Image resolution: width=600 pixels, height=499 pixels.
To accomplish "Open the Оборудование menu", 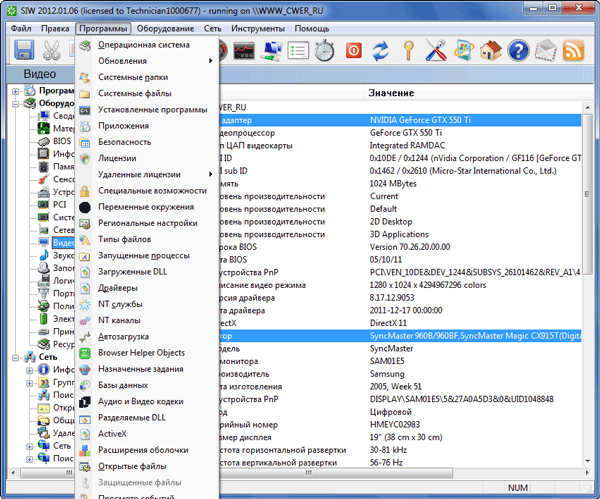I will pos(166,28).
